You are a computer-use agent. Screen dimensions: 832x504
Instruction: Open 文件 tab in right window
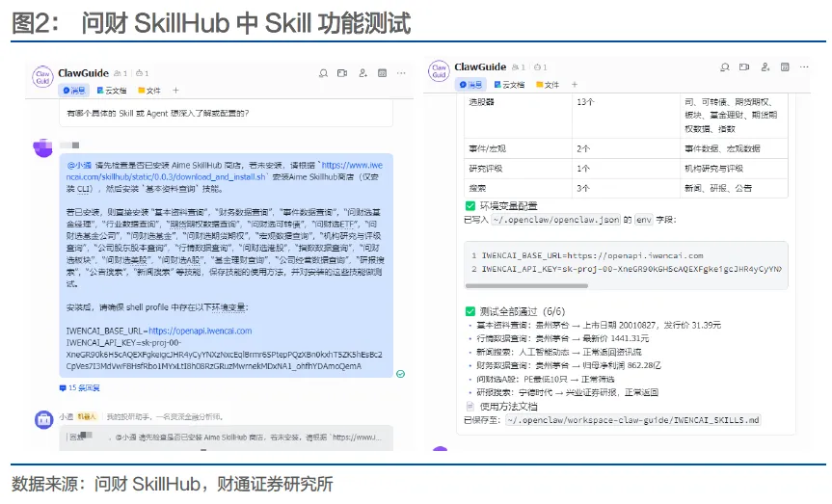point(548,85)
